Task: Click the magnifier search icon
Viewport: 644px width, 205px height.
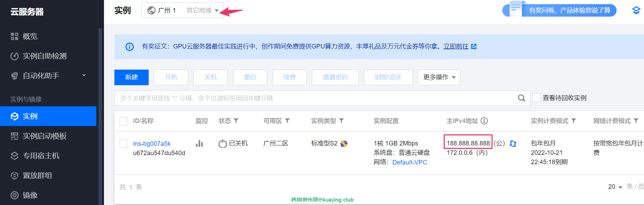Action: 521,98
